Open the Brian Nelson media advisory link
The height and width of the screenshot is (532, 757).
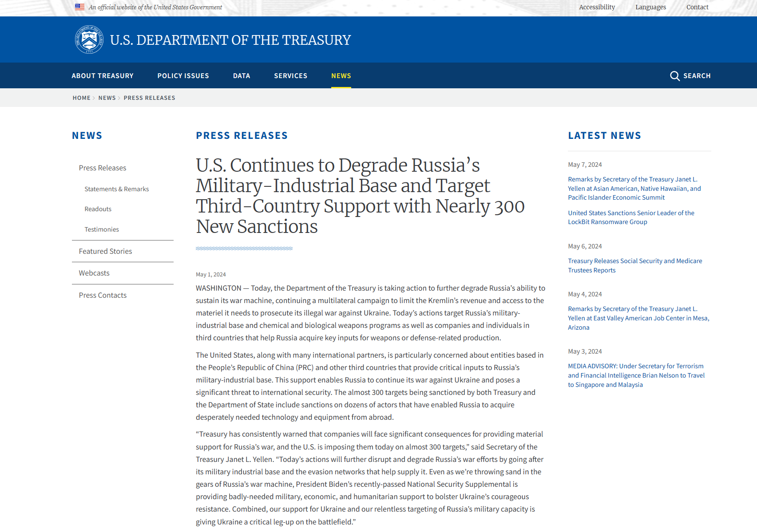(637, 375)
